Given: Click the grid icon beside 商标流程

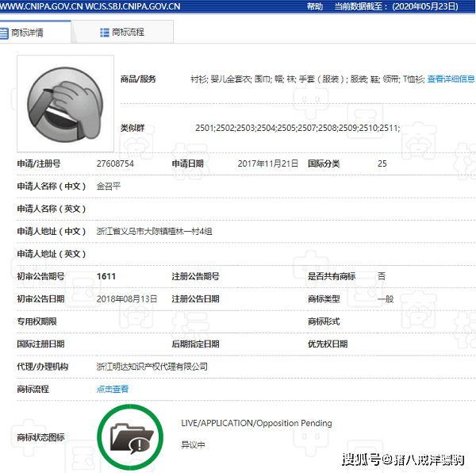Looking at the screenshot, I should [x=105, y=33].
